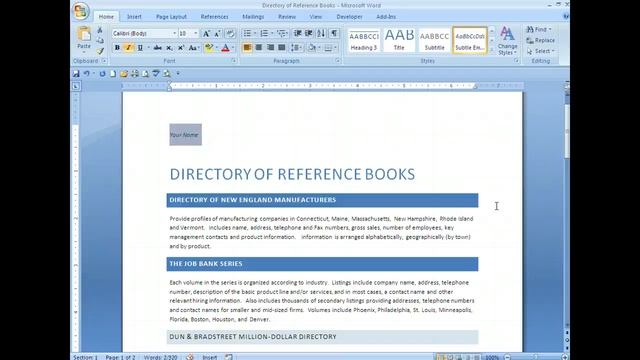
Task: Click the proofing errors icon in status bar
Action: point(190,357)
